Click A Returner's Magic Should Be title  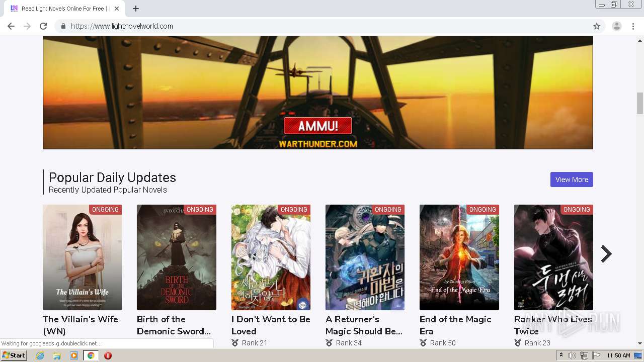tap(364, 325)
